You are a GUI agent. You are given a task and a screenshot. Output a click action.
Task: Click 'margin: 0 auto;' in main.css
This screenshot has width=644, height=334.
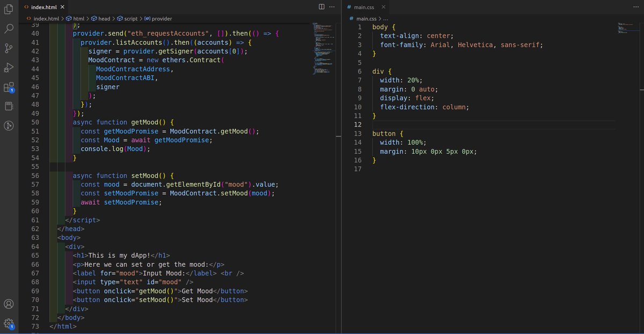409,89
